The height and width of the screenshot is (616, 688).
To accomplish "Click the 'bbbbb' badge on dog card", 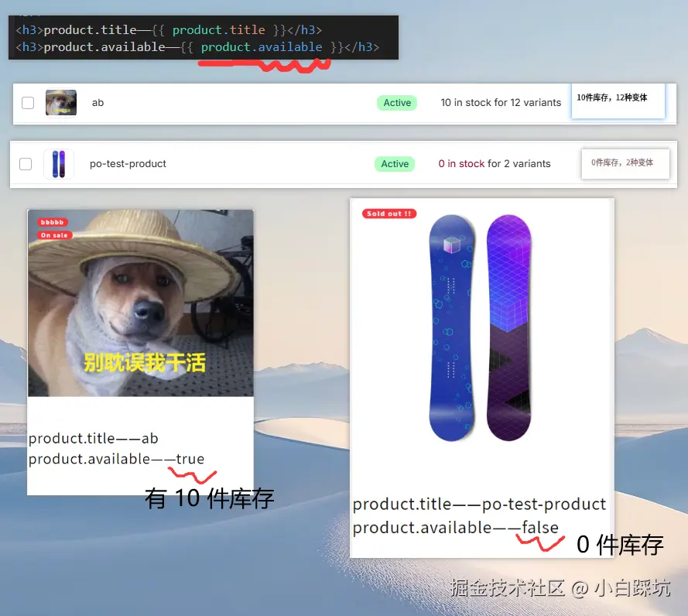I will tap(52, 222).
